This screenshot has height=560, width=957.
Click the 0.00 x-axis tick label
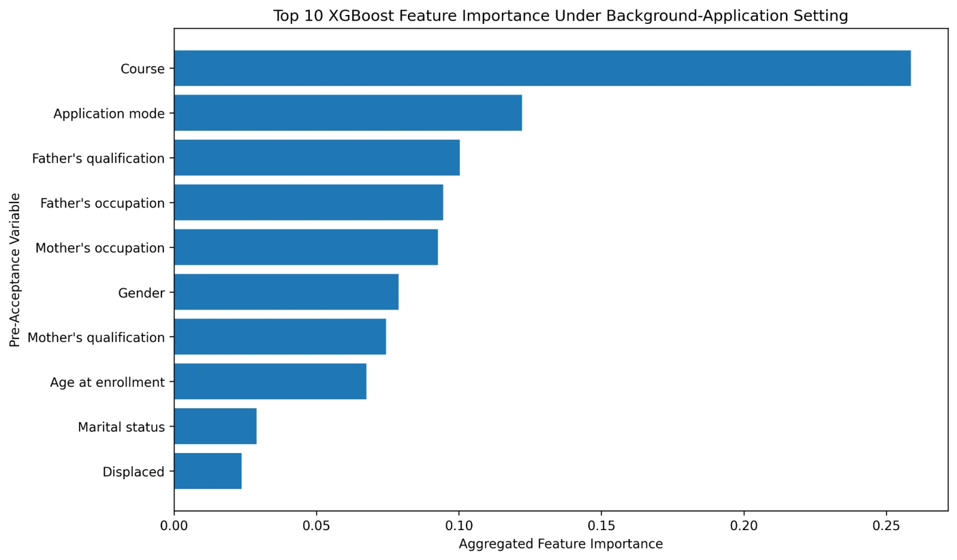coord(174,526)
